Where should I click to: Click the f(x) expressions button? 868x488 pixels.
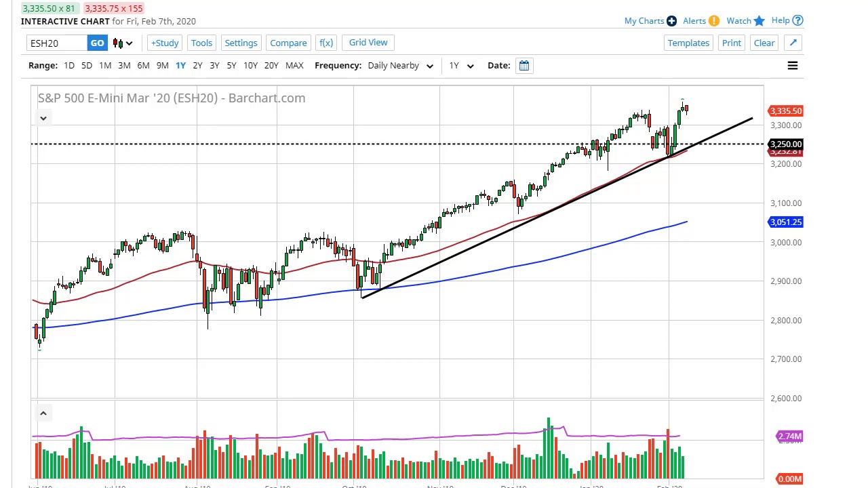coord(326,43)
